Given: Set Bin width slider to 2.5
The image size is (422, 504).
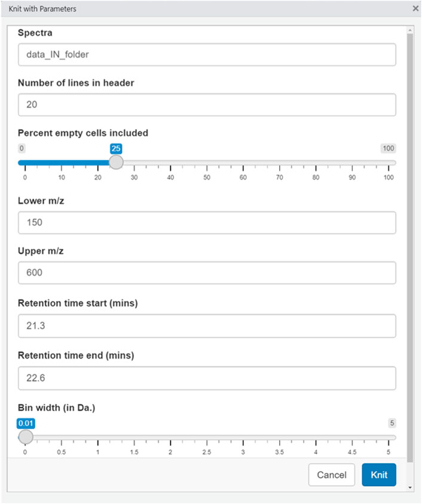Looking at the screenshot, I should (207, 438).
